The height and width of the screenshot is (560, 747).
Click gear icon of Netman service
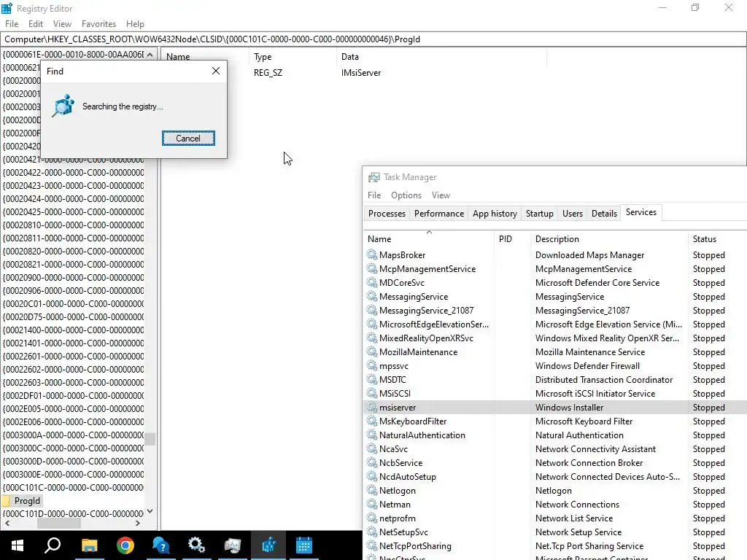[372, 504]
